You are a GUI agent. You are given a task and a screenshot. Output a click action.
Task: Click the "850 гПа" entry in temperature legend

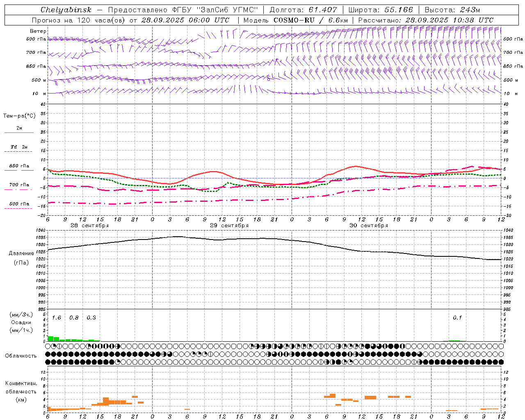(19, 166)
